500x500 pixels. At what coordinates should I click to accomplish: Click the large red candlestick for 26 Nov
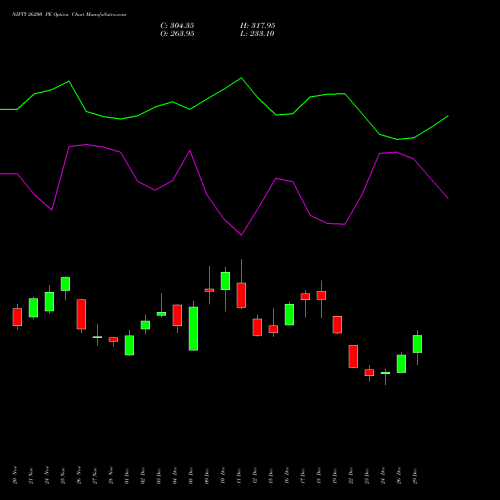pyautogui.click(x=81, y=314)
